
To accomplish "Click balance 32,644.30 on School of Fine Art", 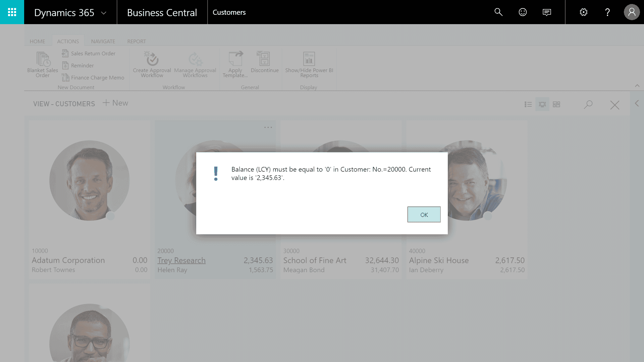I will (x=382, y=260).
